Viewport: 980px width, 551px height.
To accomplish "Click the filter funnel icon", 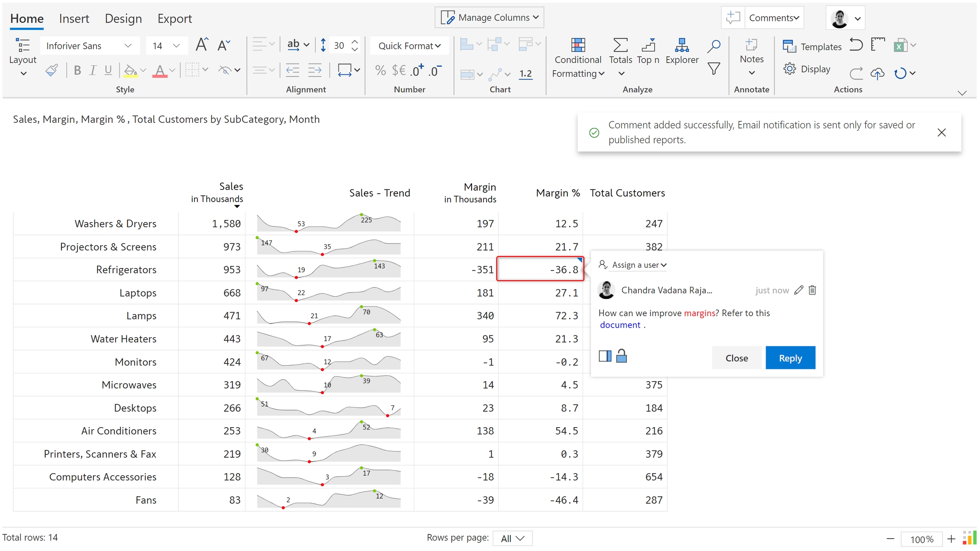I will pos(714,69).
